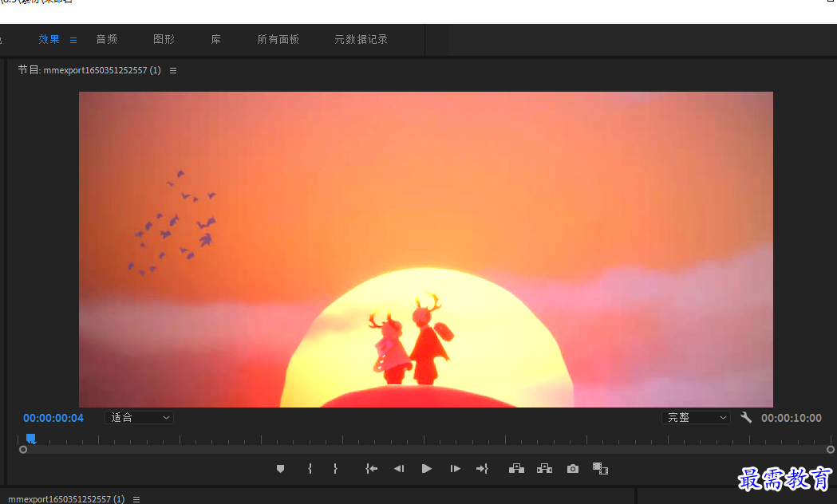Switch to the 元数据记录 workspace tab
The image size is (837, 504).
pyautogui.click(x=361, y=39)
